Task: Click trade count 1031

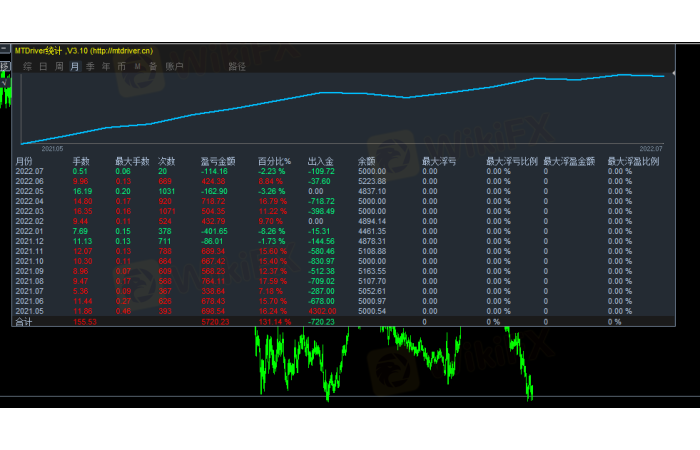Action: [x=167, y=192]
